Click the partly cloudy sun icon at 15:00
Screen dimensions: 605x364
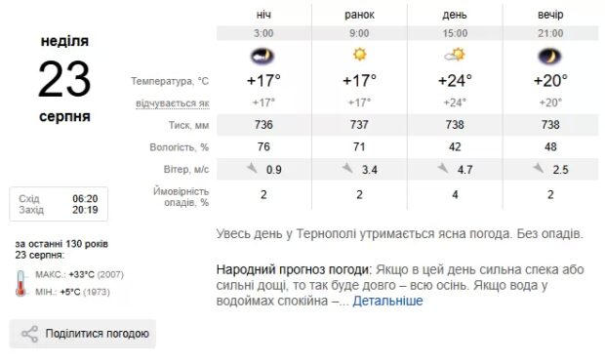(x=455, y=56)
